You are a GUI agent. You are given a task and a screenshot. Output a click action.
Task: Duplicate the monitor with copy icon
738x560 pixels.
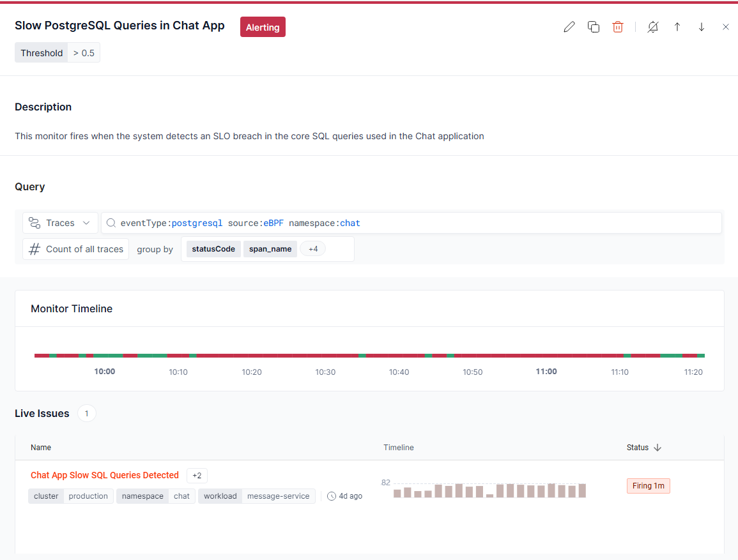(x=593, y=27)
